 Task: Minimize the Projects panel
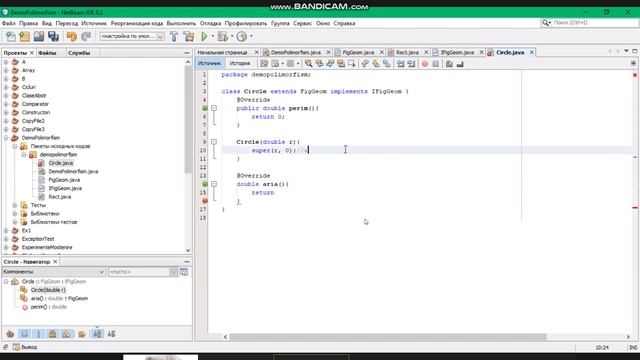pyautogui.click(x=187, y=53)
